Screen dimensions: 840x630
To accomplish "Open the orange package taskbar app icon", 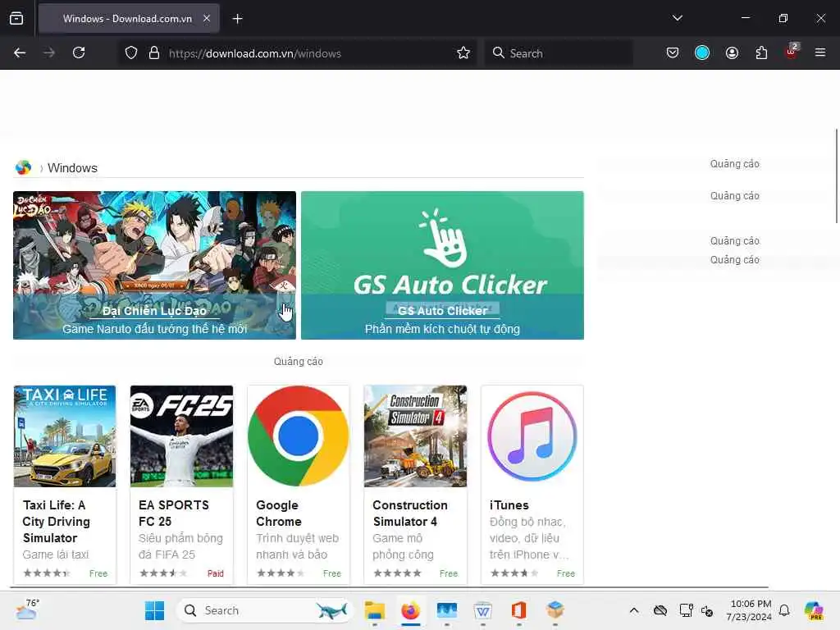I will point(555,610).
